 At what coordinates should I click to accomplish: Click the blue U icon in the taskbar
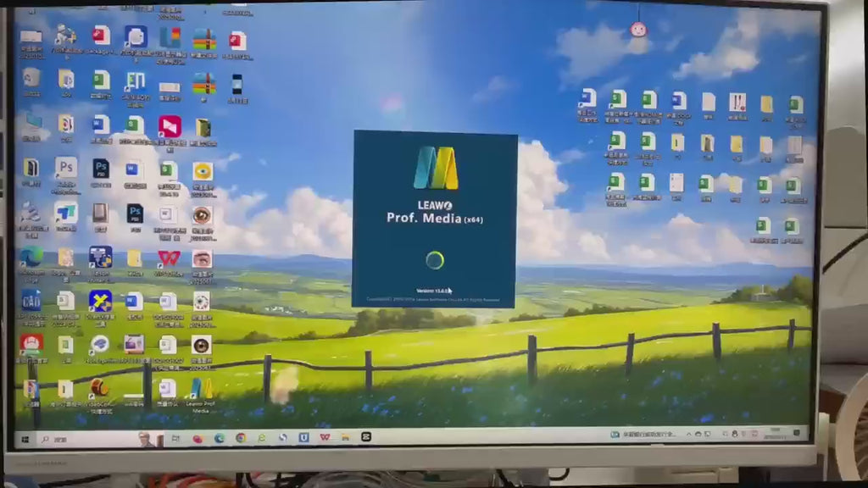[303, 437]
